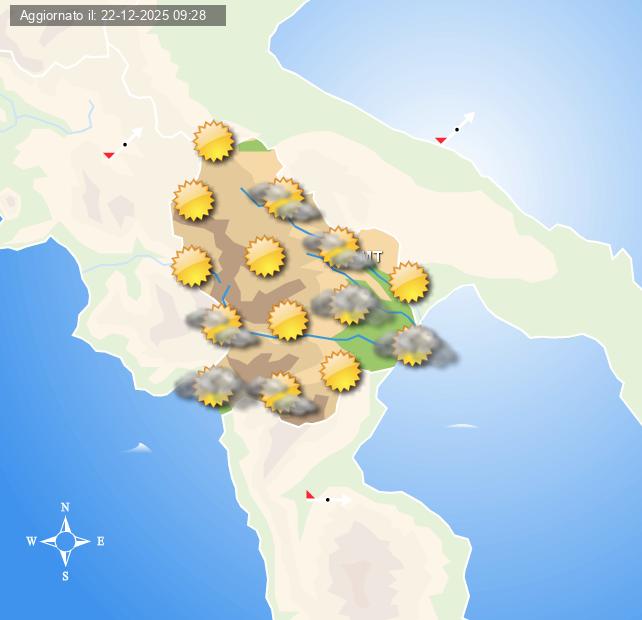Image resolution: width=642 pixels, height=620 pixels.
Task: Select the sun icon just above the southern river
Action: pos(287,320)
